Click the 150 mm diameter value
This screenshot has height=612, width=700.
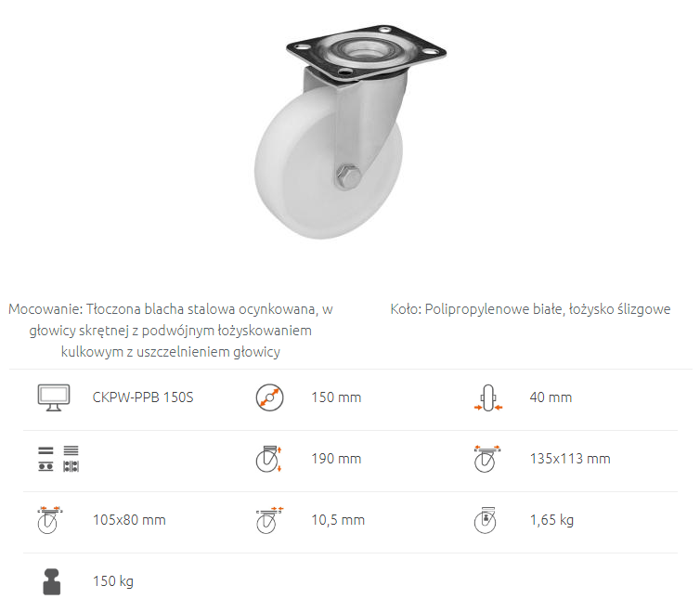point(336,397)
